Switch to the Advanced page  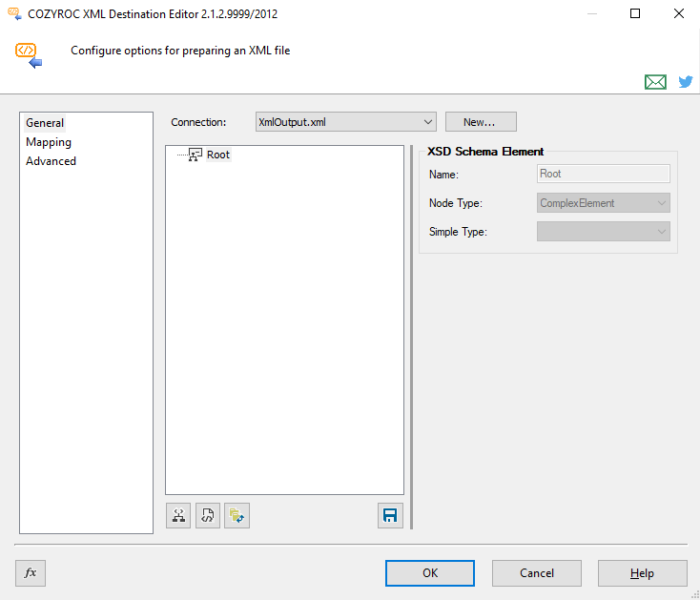pos(51,161)
